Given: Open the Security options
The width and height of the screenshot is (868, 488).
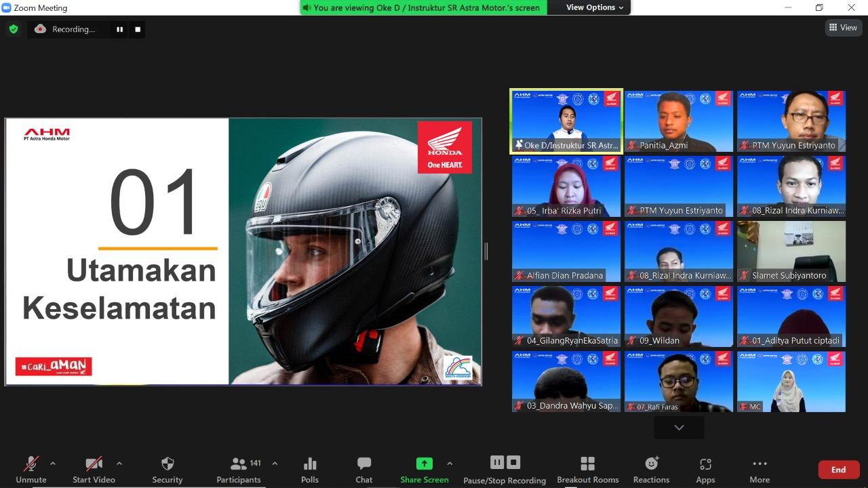Looking at the screenshot, I should 167,469.
